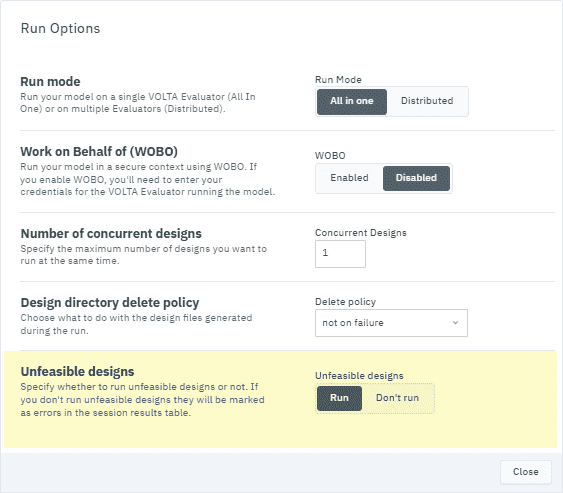Select the All in one run mode
This screenshot has height=493, width=563.
tap(352, 102)
